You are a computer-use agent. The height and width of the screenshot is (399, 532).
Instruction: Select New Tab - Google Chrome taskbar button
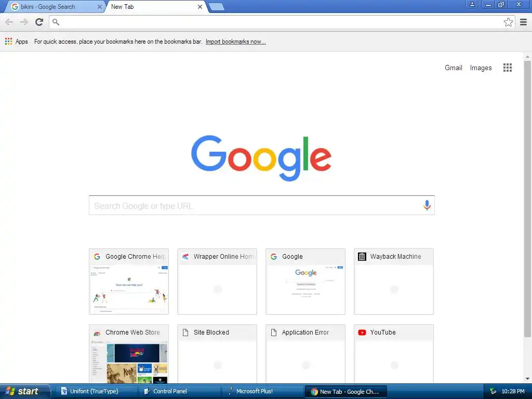click(x=345, y=392)
